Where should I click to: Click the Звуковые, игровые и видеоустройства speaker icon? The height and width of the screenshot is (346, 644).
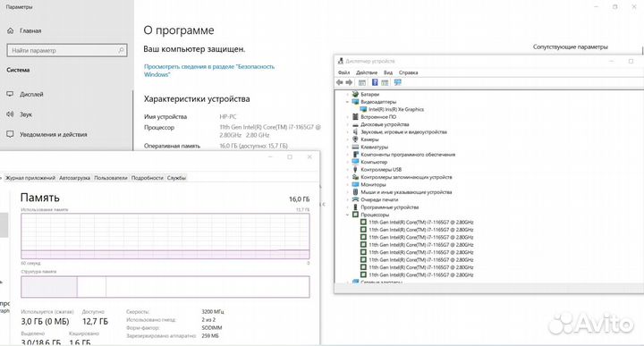(355, 131)
